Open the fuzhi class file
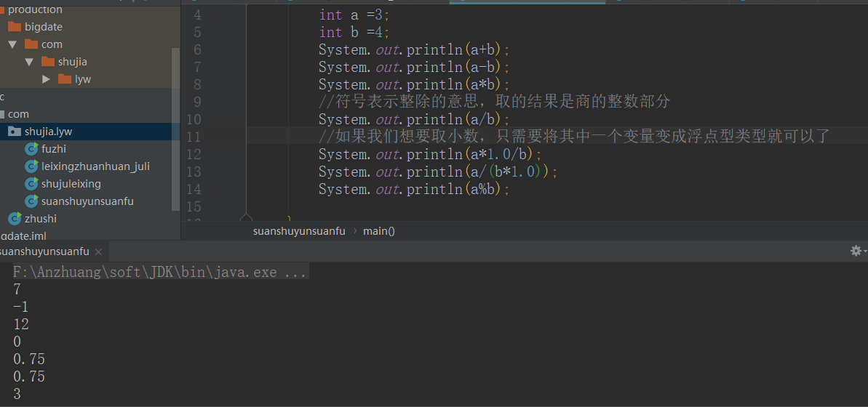The width and height of the screenshot is (868, 407). pos(54,149)
